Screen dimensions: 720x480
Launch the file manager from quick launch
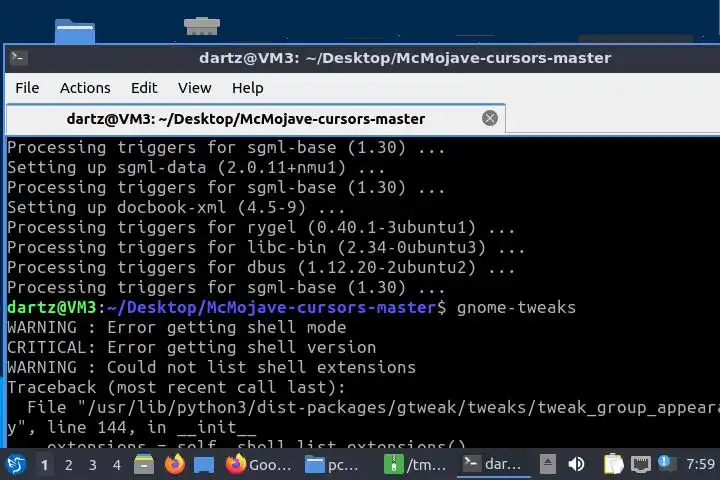[144, 464]
